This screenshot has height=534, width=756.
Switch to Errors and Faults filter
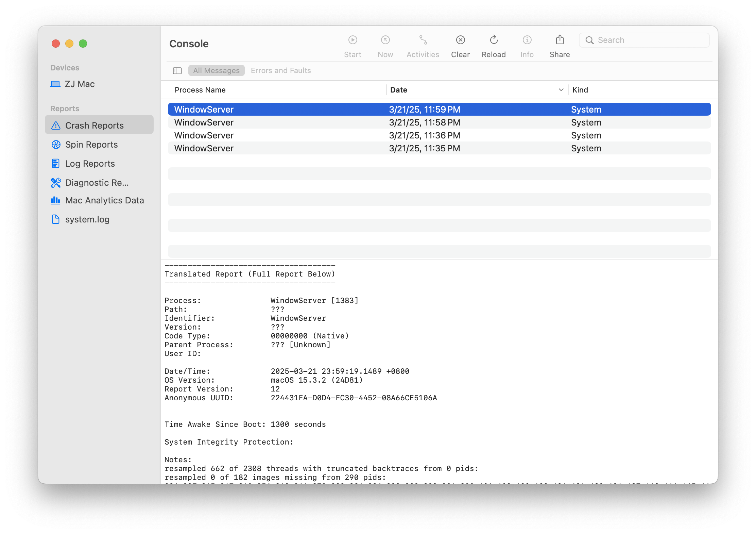click(x=281, y=71)
